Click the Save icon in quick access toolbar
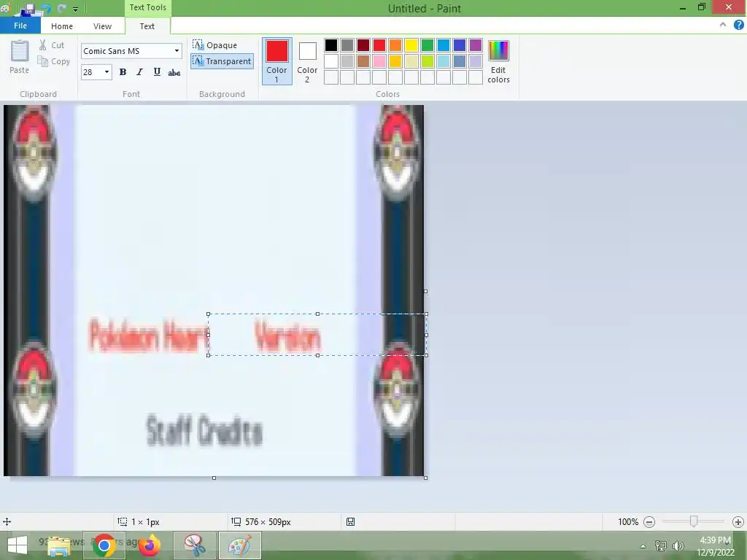Image resolution: width=747 pixels, height=560 pixels. (x=29, y=8)
